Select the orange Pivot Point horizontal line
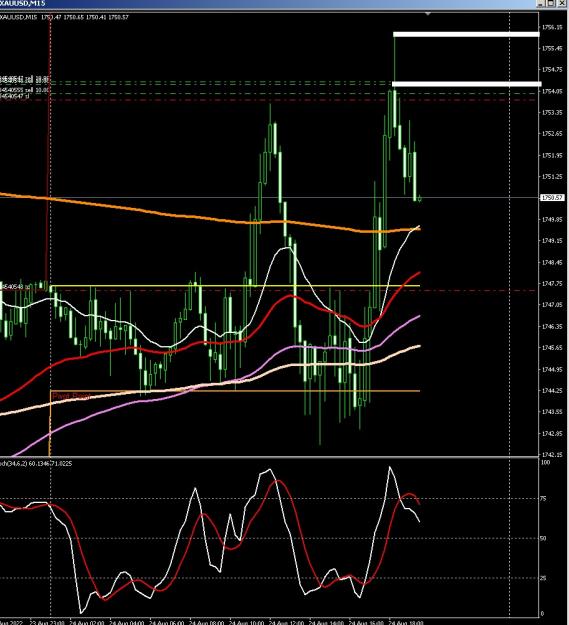The width and height of the screenshot is (569, 625). 235,391
